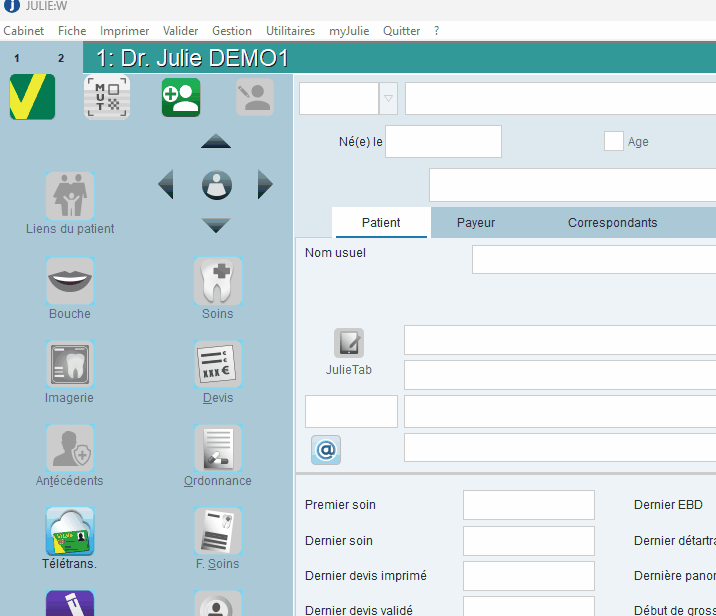The width and height of the screenshot is (716, 616).
Task: Open the F. Soins care sheet icon
Action: (x=218, y=532)
